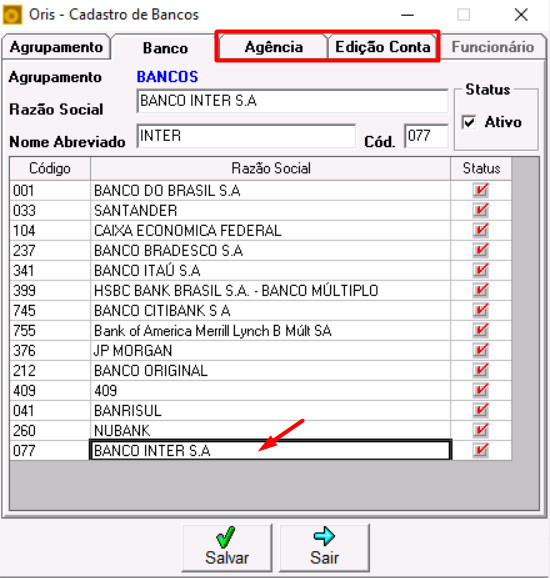550x578 pixels.
Task: Select the BANCO BRADESCO S.A cell
Action: (x=271, y=251)
